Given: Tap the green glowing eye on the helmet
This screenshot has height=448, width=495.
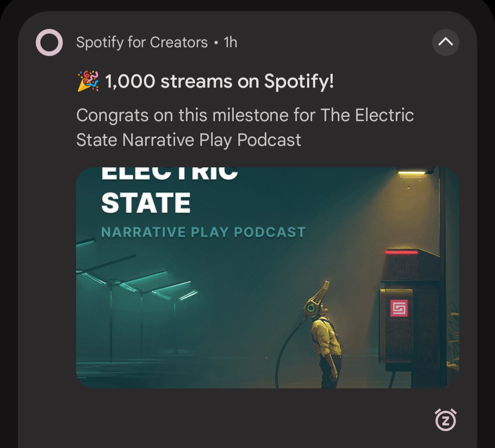Looking at the screenshot, I should (311, 308).
